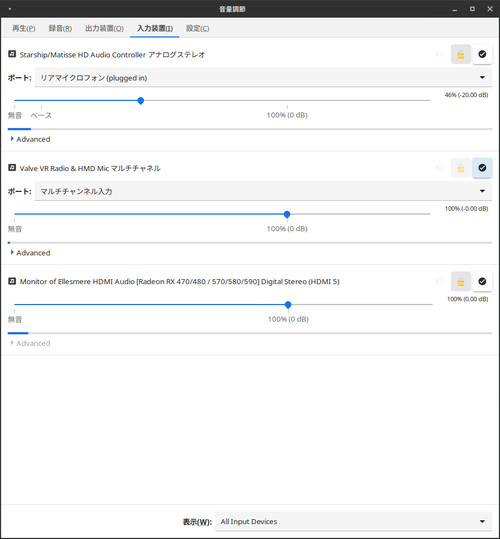Image resolution: width=500 pixels, height=539 pixels.
Task: Minimize the 音量調節 window
Action: [455, 9]
